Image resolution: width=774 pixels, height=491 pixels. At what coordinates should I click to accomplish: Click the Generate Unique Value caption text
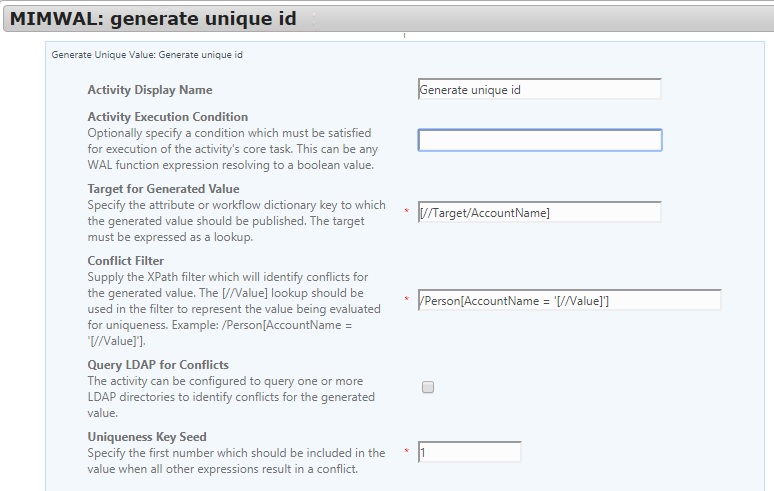coord(147,55)
